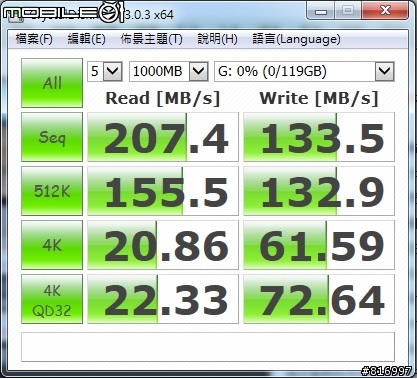Select the 4K read result 20.86
The width and height of the screenshot is (417, 379).
coord(163,245)
